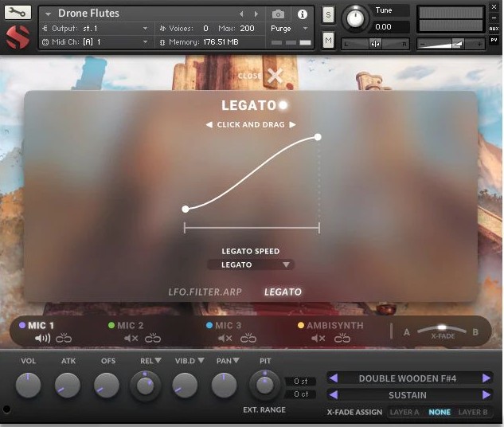This screenshot has width=504, height=427.
Task: Unmute AMBISYNTH speaker icon
Action: click(318, 339)
